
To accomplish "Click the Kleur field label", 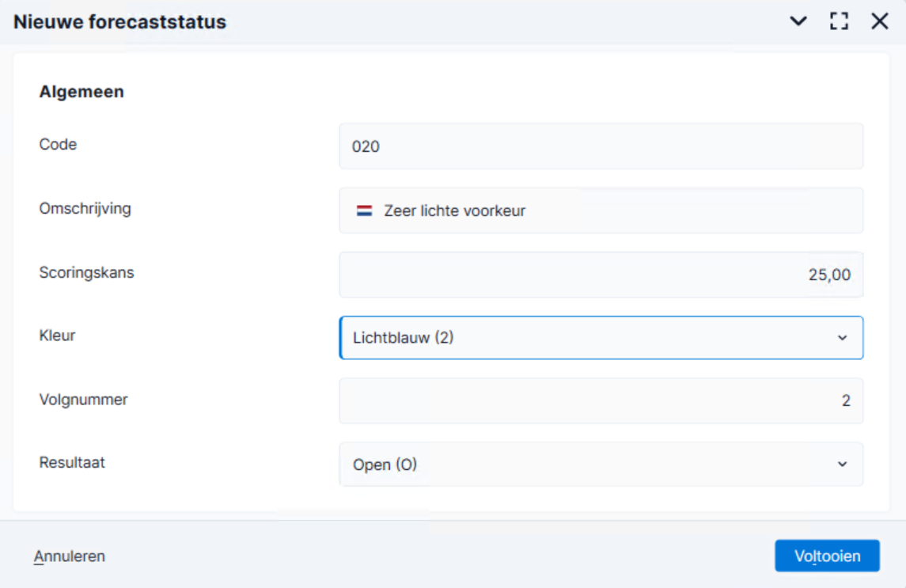I will (x=57, y=336).
